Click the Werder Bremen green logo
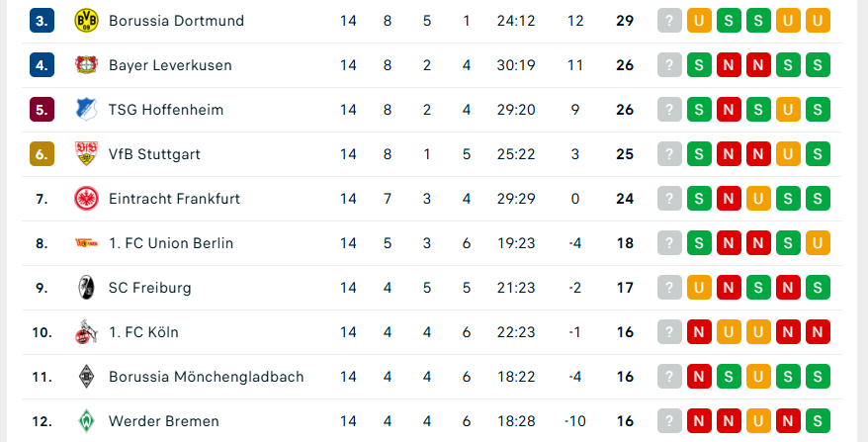Image resolution: width=868 pixels, height=442 pixels. 87,421
